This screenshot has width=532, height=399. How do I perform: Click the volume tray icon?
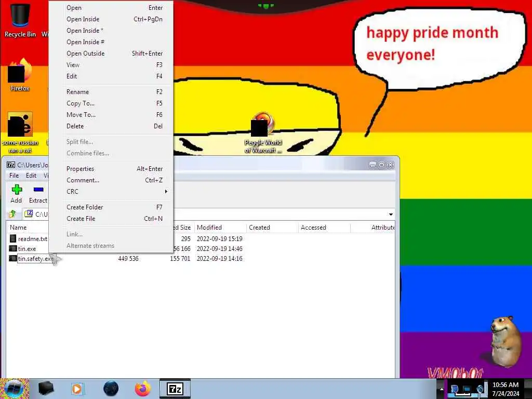[x=481, y=389]
